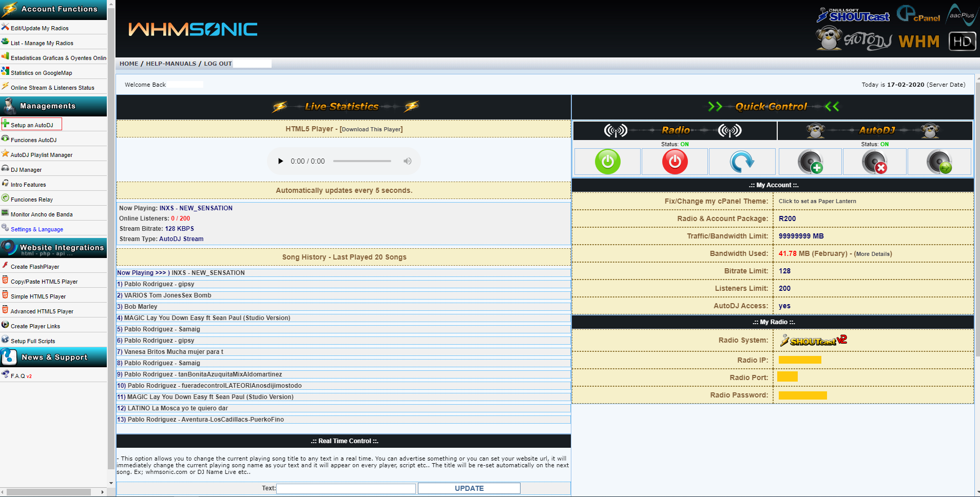
Task: Click the HD badge in header
Action: click(962, 41)
